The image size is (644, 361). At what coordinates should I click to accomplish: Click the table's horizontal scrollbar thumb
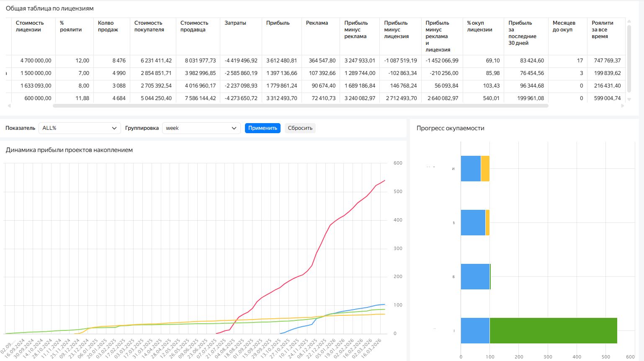tap(300, 106)
